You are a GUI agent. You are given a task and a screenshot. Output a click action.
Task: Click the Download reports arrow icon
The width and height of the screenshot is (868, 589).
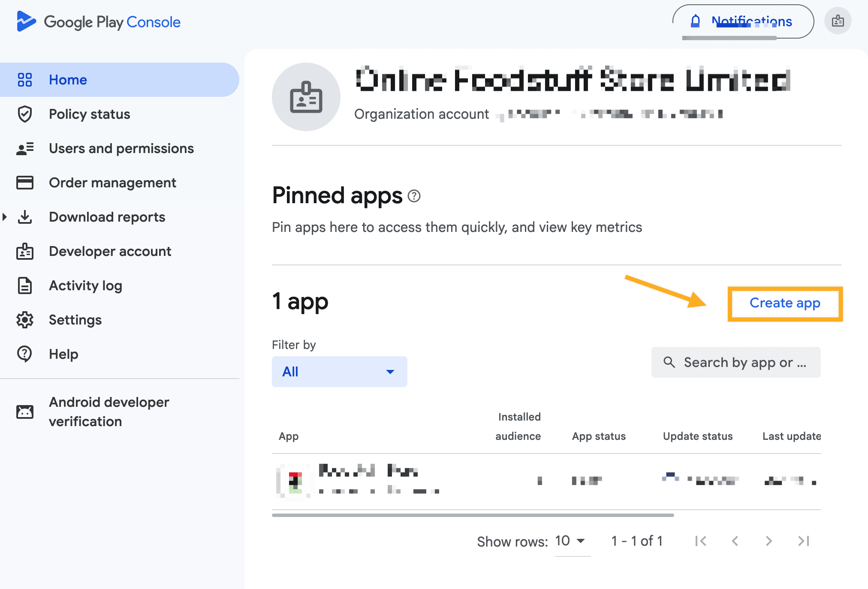[x=25, y=217]
